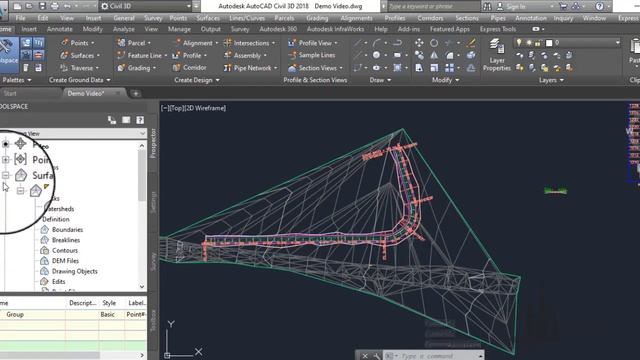
Task: Click Toolspace help question mark icon
Action: [140, 120]
